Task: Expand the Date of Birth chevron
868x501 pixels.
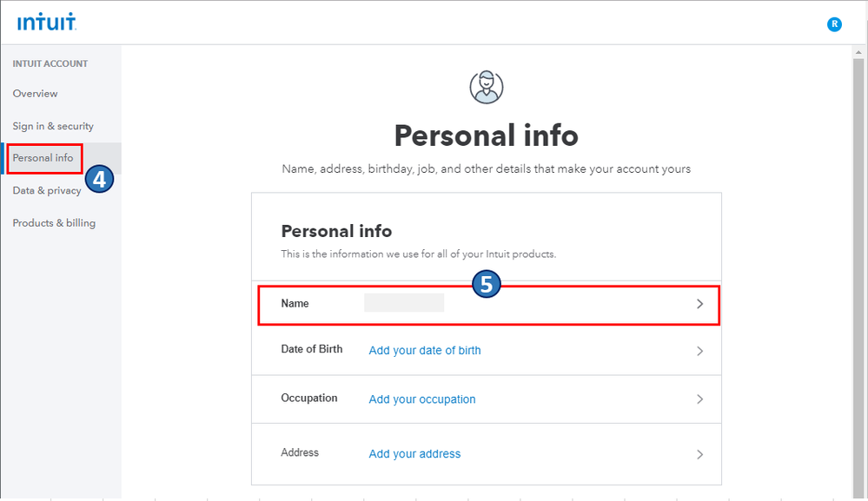Action: point(699,351)
